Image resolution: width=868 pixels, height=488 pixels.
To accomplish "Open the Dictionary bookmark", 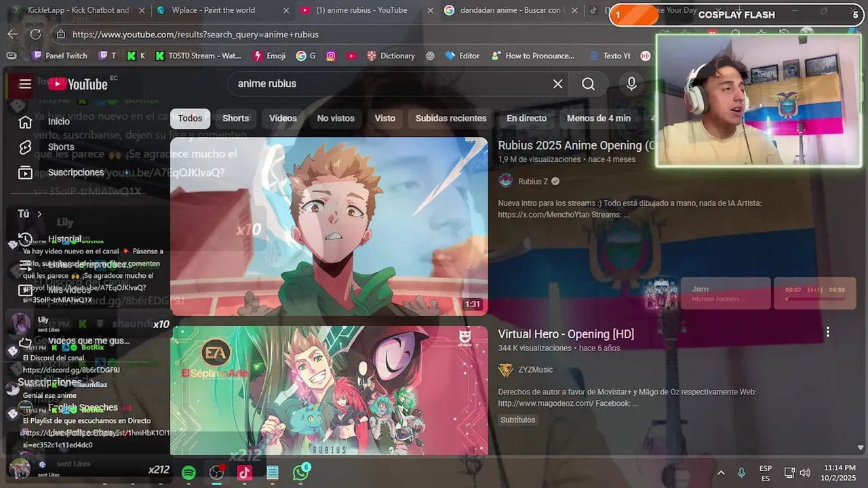I will (x=391, y=56).
